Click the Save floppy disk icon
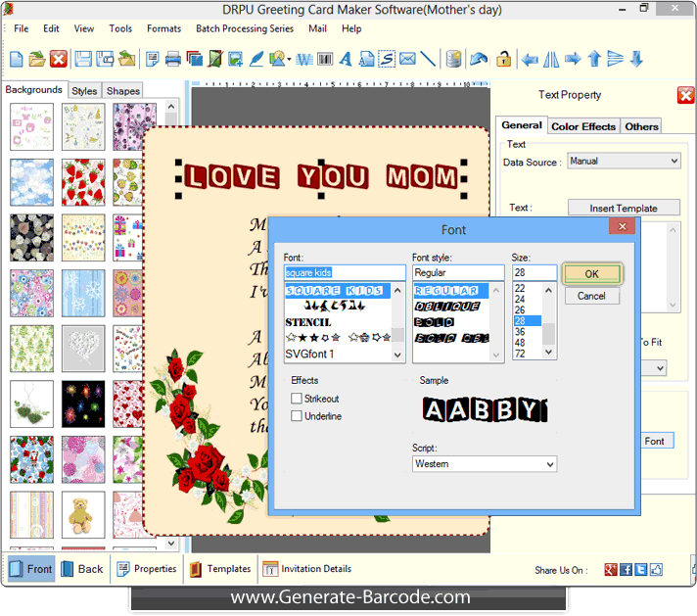 coord(83,59)
